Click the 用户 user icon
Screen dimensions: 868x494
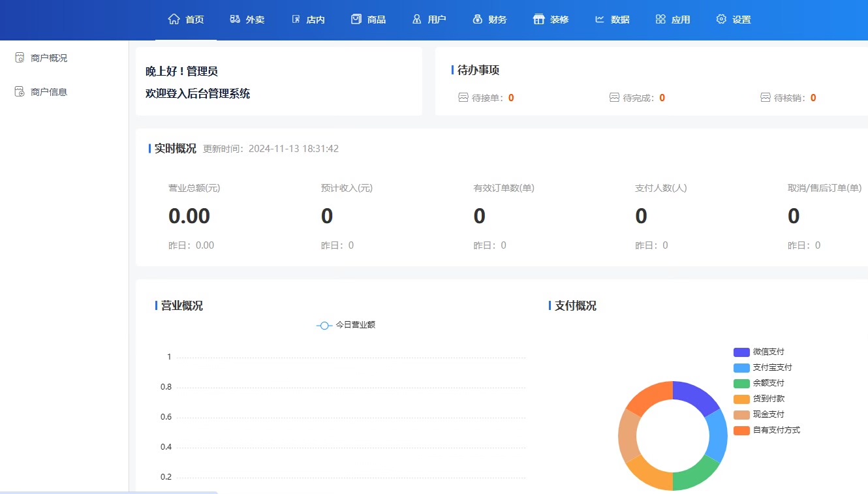pos(416,20)
